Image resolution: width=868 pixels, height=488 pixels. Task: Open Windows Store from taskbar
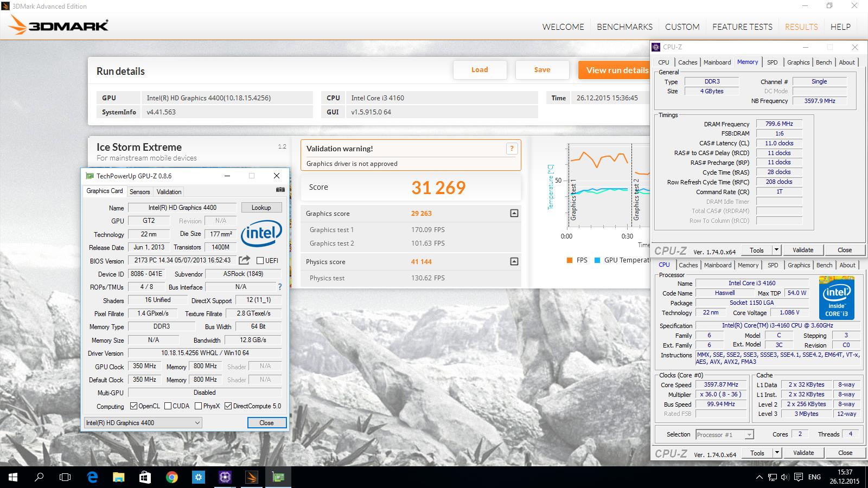click(x=145, y=477)
